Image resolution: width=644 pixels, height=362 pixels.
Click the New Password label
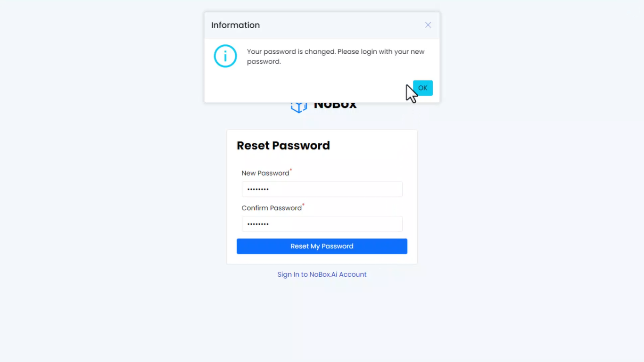(x=265, y=173)
